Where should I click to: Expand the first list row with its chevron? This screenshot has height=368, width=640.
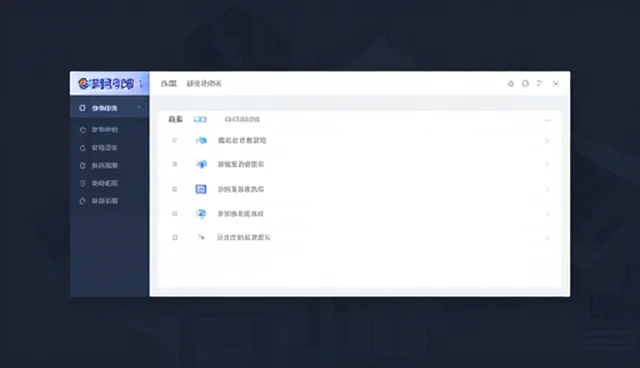(x=547, y=141)
